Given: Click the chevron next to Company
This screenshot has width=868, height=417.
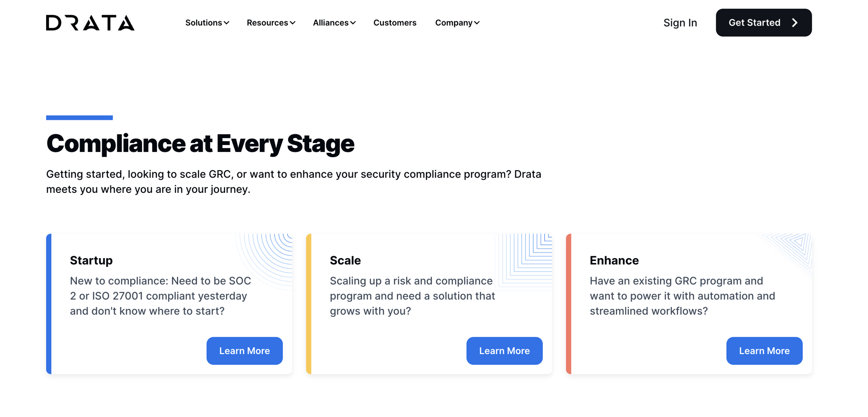Looking at the screenshot, I should [x=476, y=23].
